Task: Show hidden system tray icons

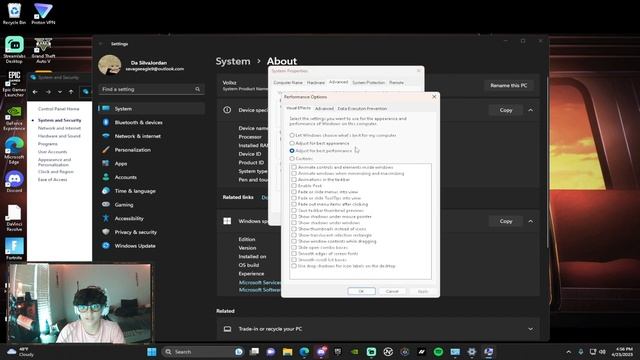Action: pyautogui.click(x=568, y=352)
